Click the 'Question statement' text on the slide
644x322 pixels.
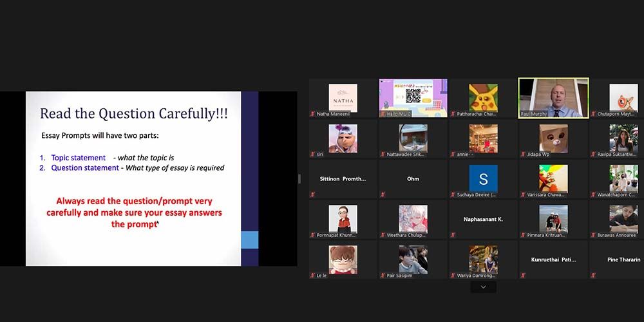pyautogui.click(x=85, y=167)
